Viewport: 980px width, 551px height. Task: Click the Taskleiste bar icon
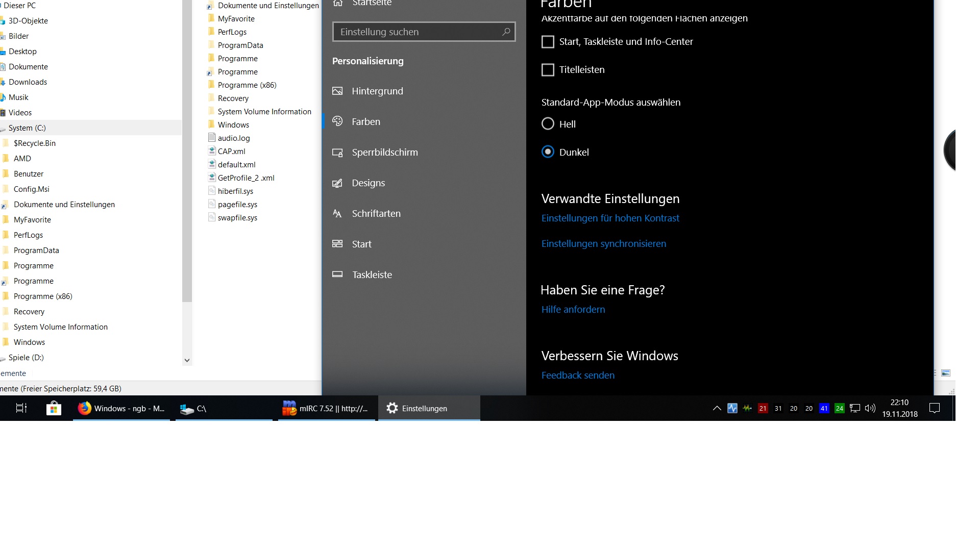click(337, 274)
